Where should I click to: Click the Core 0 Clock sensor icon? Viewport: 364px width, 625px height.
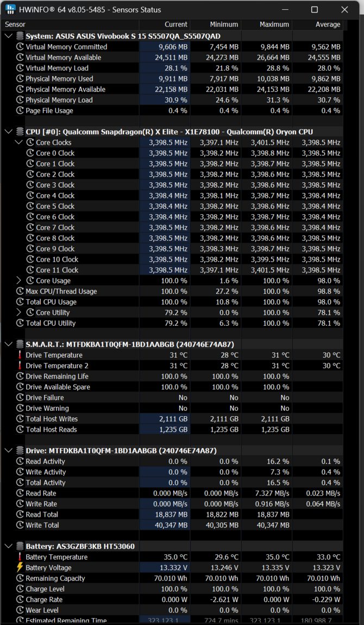30,153
